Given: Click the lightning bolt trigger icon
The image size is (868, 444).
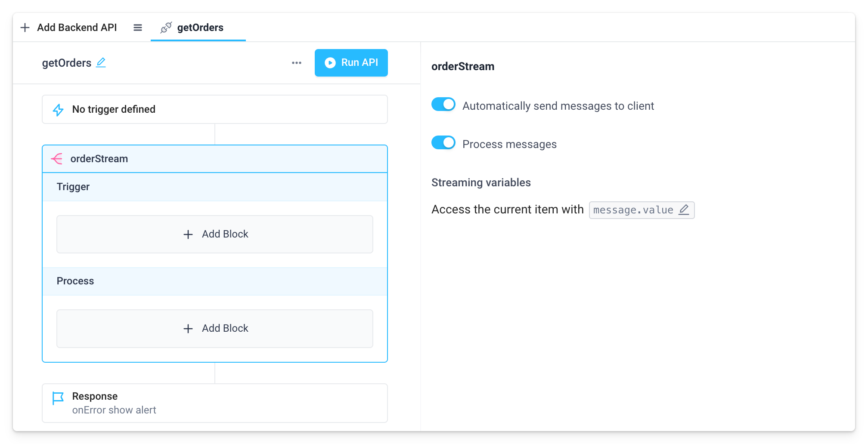Looking at the screenshot, I should pos(58,110).
